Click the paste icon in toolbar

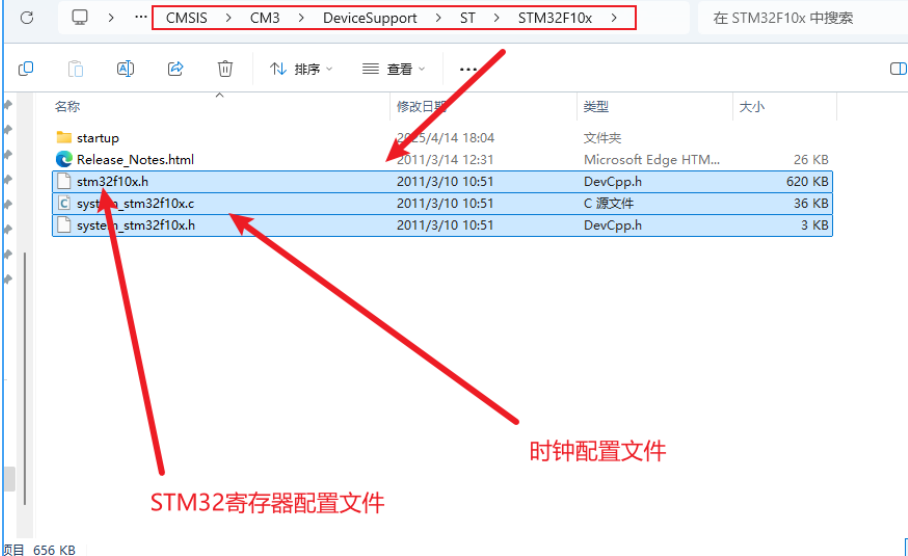tap(75, 69)
